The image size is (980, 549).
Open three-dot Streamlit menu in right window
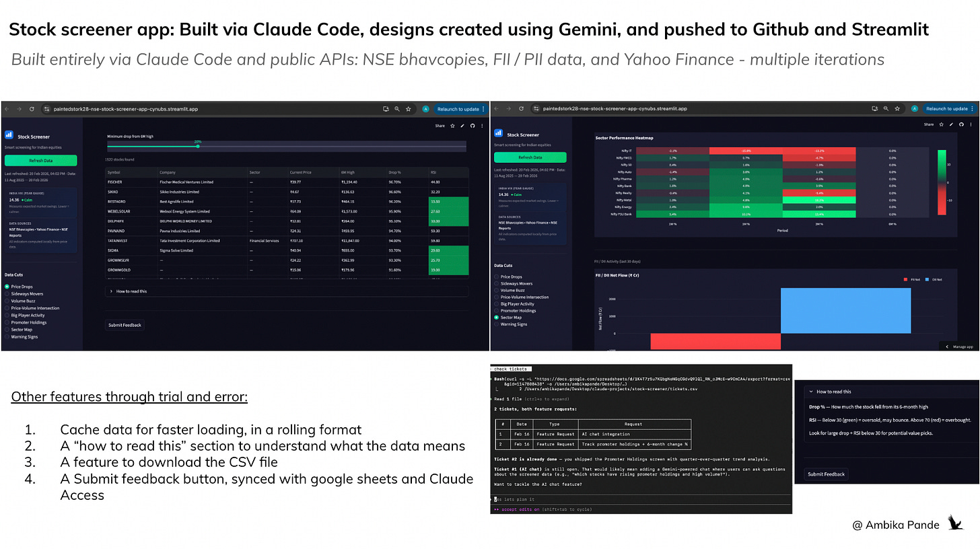coord(971,124)
